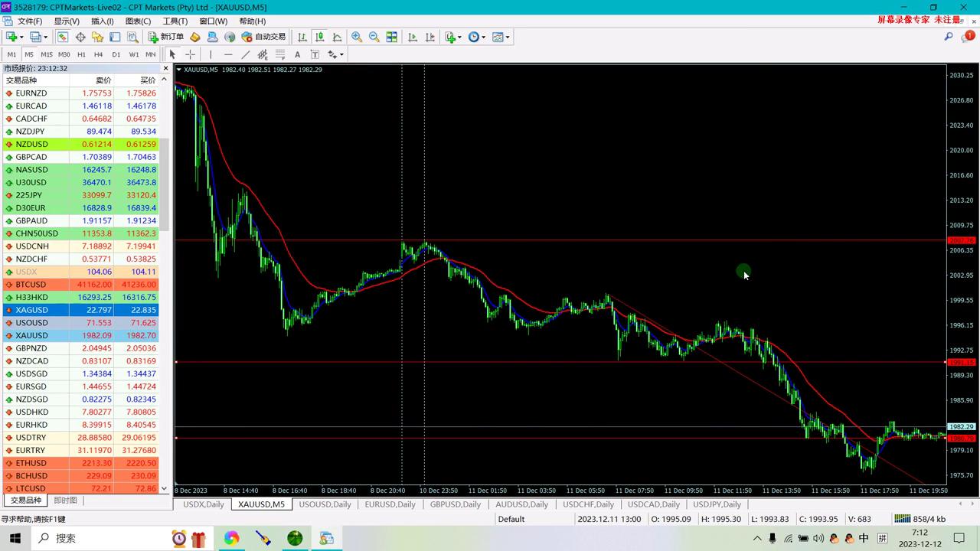Switch chart to M1 timeframe
The width and height of the screenshot is (980, 551).
pos(11,54)
